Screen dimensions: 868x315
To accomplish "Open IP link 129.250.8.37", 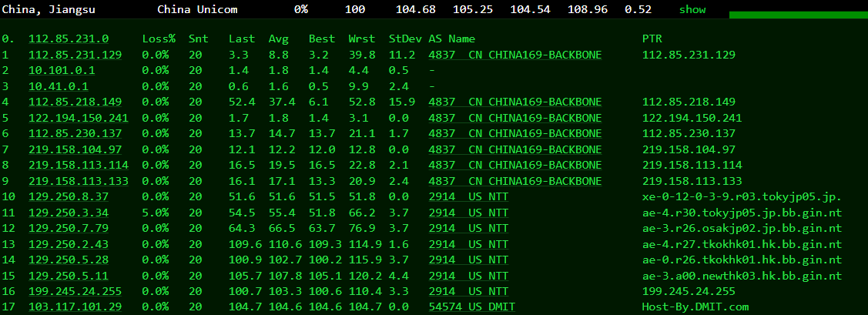I will click(69, 196).
